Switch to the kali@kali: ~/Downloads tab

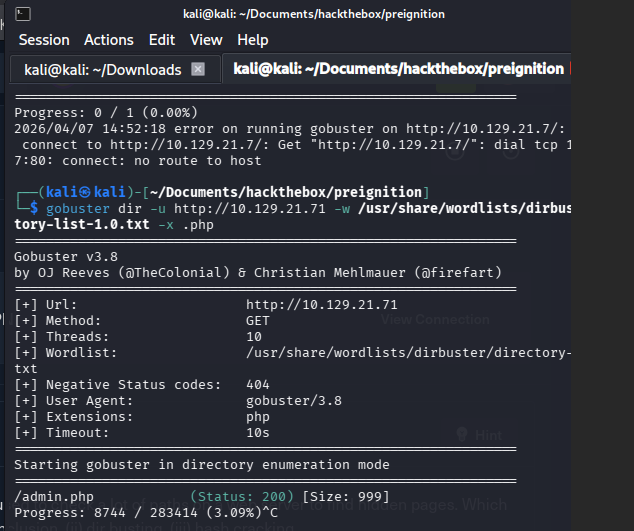pyautogui.click(x=115, y=70)
